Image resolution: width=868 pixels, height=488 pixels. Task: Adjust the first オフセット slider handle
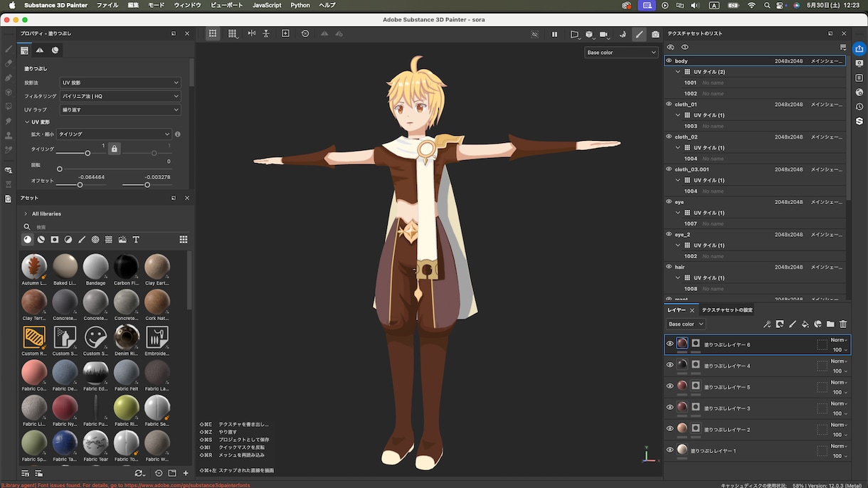(80, 185)
